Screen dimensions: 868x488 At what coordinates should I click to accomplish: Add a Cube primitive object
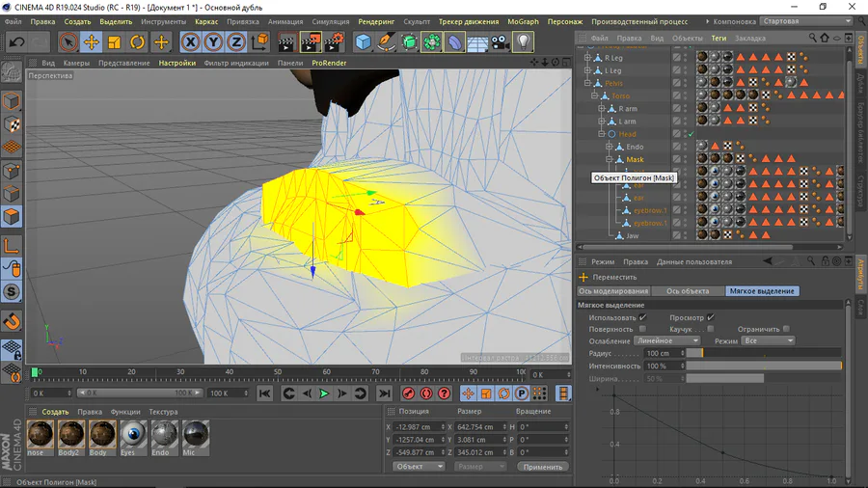coord(364,42)
